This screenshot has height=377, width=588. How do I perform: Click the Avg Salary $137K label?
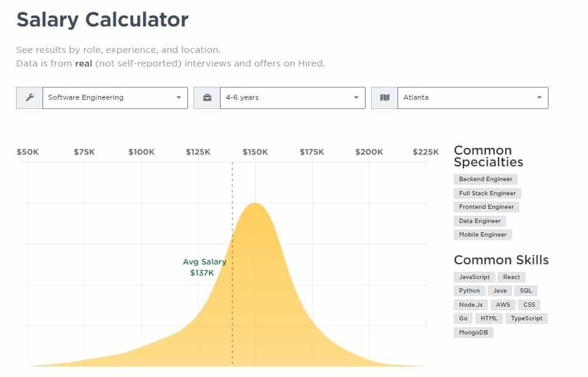click(x=205, y=267)
